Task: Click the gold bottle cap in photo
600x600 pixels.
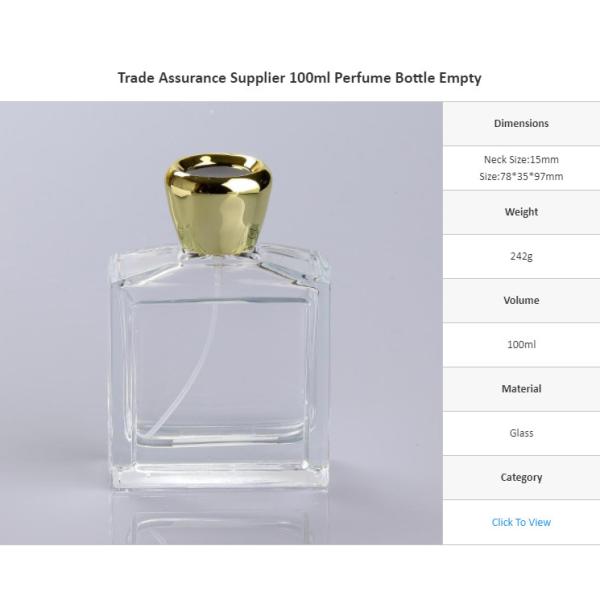Action: click(x=218, y=204)
